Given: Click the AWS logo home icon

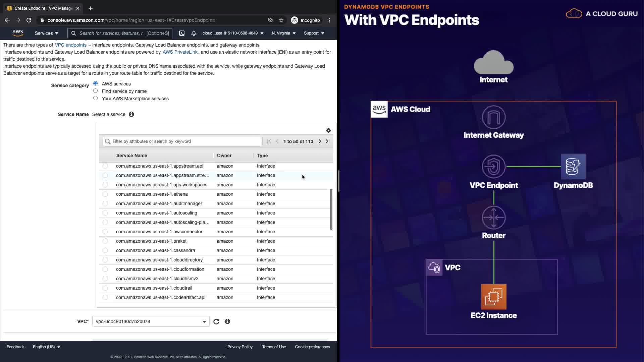Looking at the screenshot, I should [18, 33].
